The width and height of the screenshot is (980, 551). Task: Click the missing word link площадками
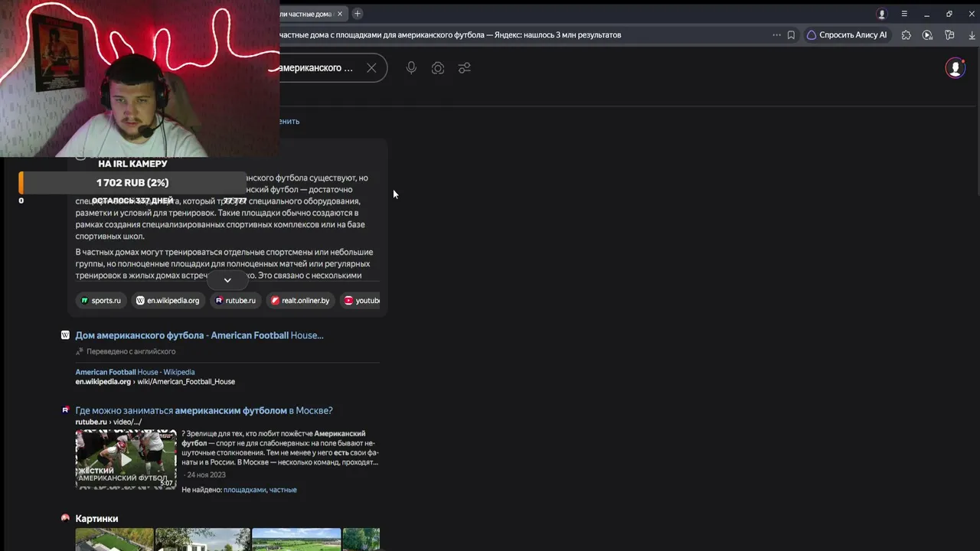pyautogui.click(x=245, y=490)
